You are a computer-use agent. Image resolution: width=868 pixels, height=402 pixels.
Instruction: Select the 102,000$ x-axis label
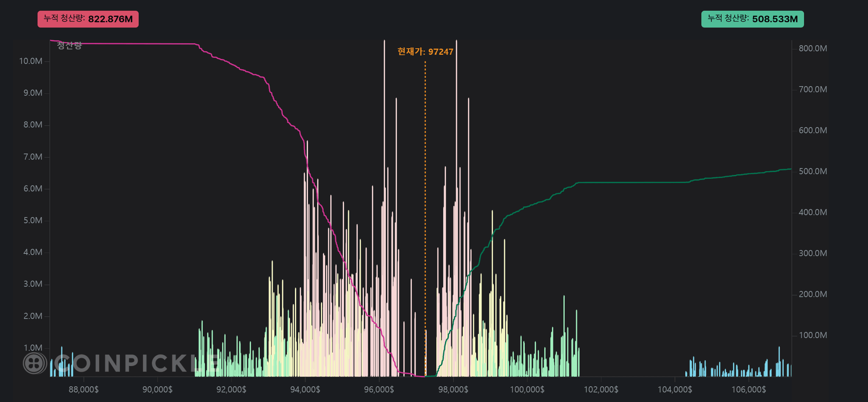601,389
